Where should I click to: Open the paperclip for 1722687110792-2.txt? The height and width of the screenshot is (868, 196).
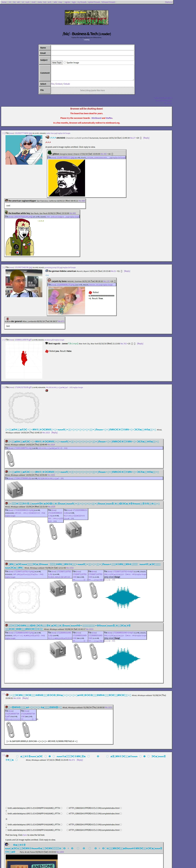[x=78, y=590]
